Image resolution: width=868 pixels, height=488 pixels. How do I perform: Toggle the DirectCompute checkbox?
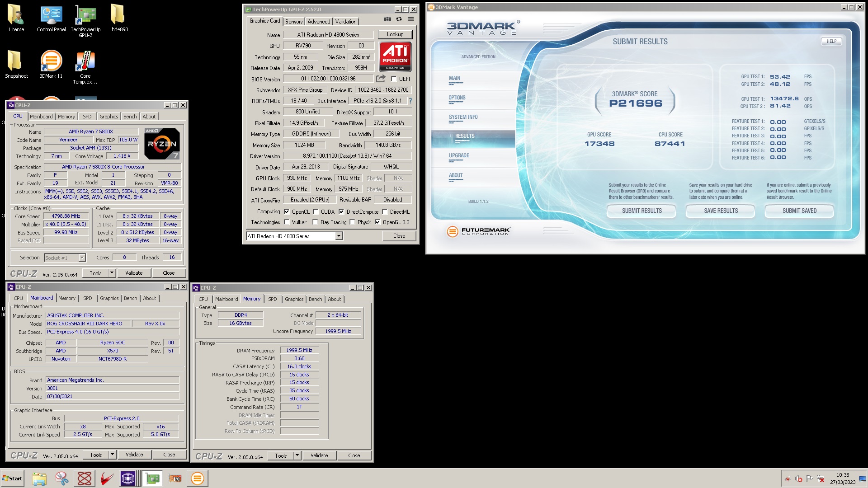pos(341,211)
